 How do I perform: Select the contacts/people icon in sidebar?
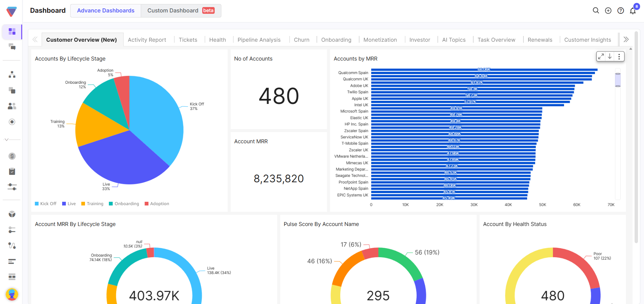[12, 106]
